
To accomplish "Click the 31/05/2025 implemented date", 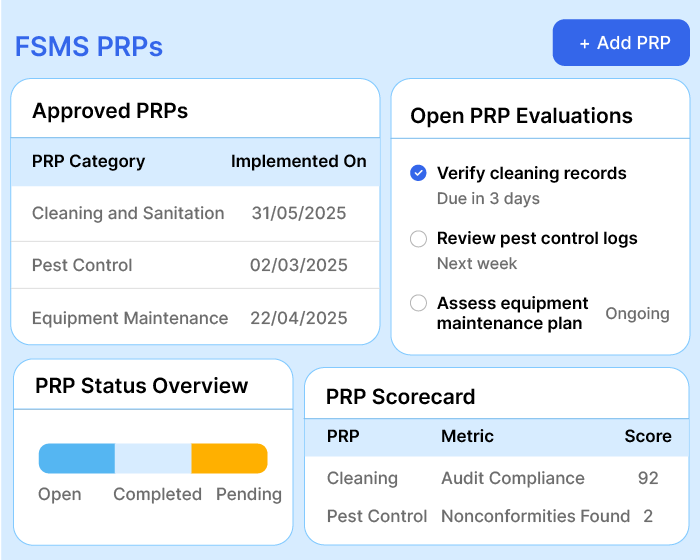I will pyautogui.click(x=298, y=213).
